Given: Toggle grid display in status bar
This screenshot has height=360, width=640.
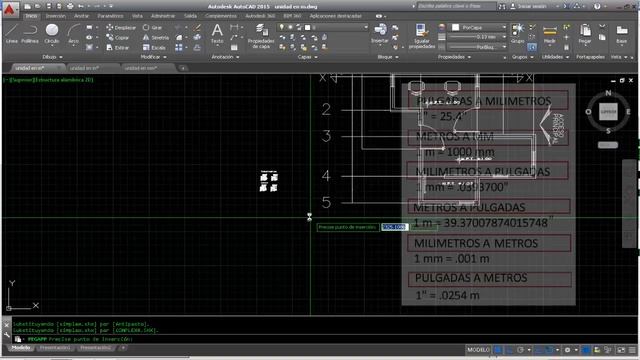Looking at the screenshot, I should (x=498, y=350).
